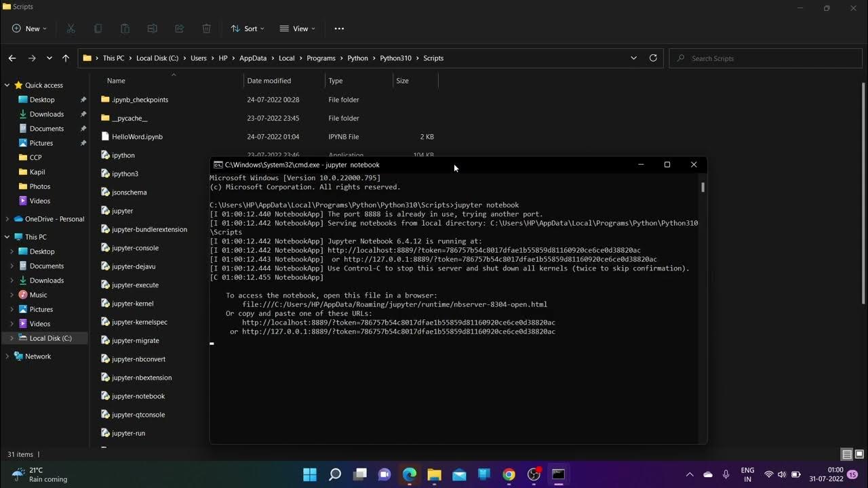Viewport: 868px width, 488px height.
Task: Open the Sort dropdown menu
Action: click(248, 28)
